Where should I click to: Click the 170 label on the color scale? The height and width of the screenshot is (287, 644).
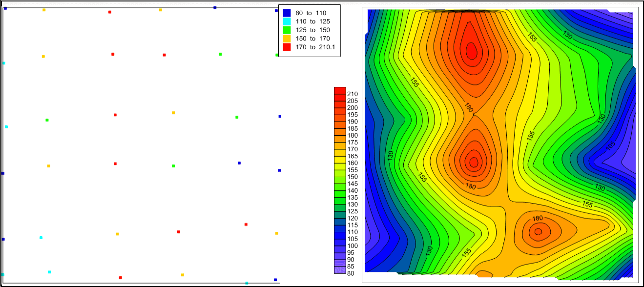(353, 149)
